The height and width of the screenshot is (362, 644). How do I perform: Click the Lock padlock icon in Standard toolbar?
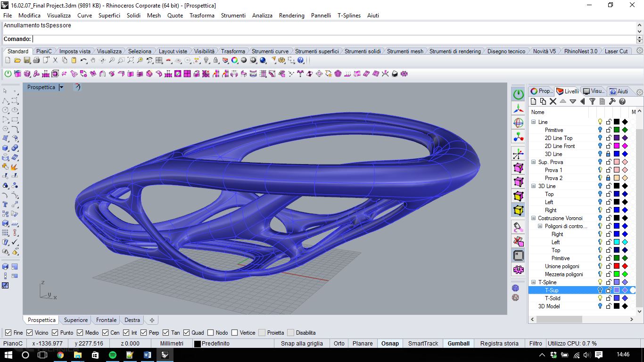point(215,60)
